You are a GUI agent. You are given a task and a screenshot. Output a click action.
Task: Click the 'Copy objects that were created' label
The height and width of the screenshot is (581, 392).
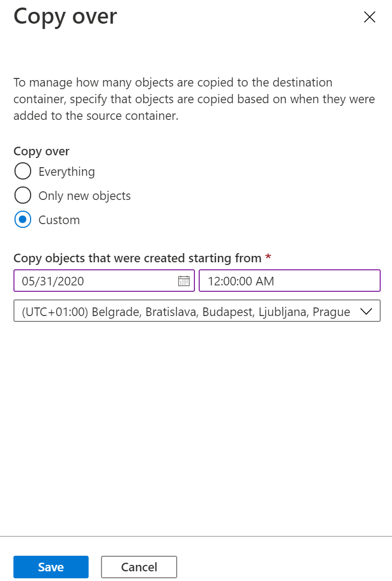(x=137, y=258)
